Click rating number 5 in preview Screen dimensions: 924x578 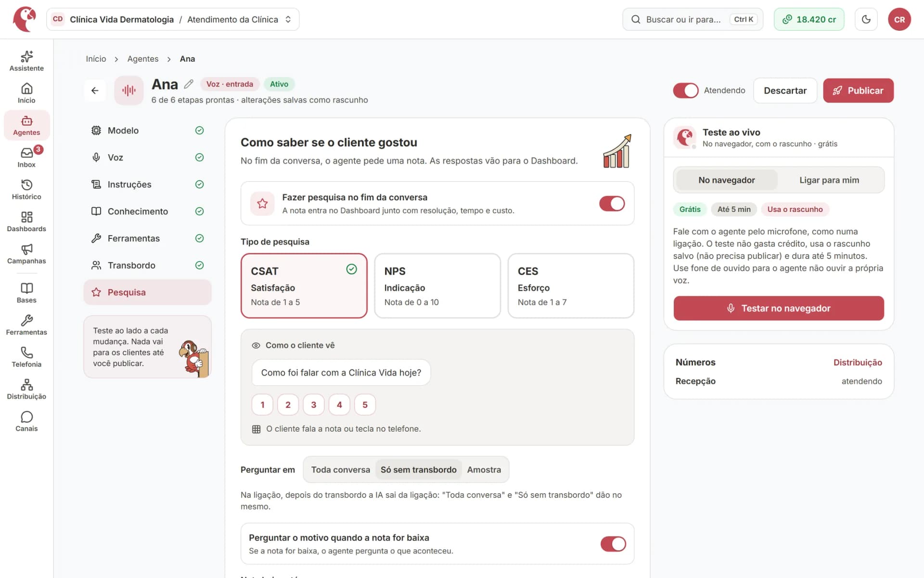pos(365,405)
